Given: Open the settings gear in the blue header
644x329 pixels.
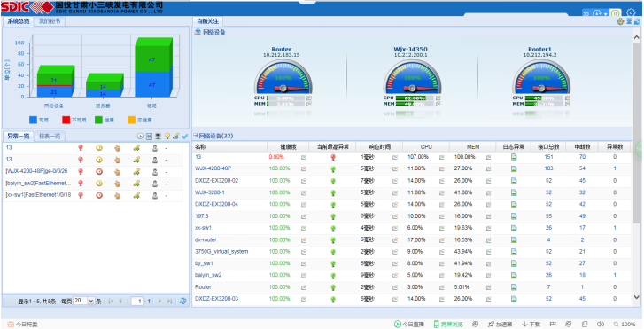Looking at the screenshot, I should tap(631, 12).
